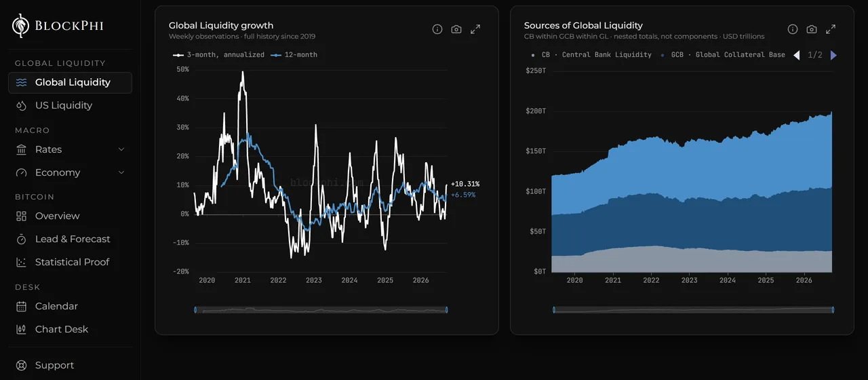
Task: Click the -20% axis label on growth chart
Action: point(181,271)
